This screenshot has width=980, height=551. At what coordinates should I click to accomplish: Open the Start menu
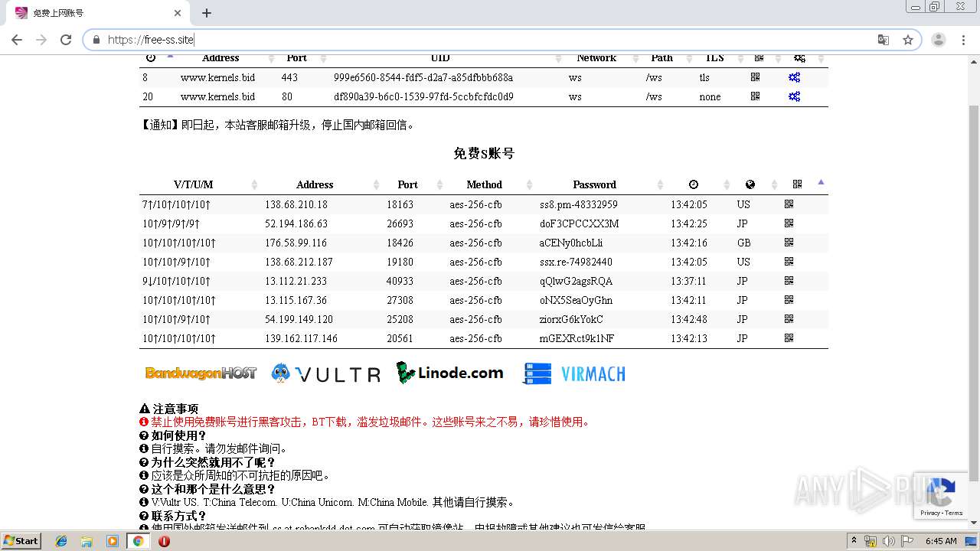coord(21,541)
